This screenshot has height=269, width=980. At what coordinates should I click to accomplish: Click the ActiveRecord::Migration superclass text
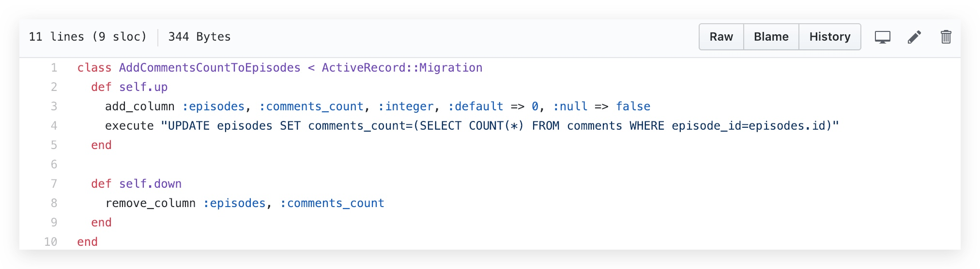[402, 68]
